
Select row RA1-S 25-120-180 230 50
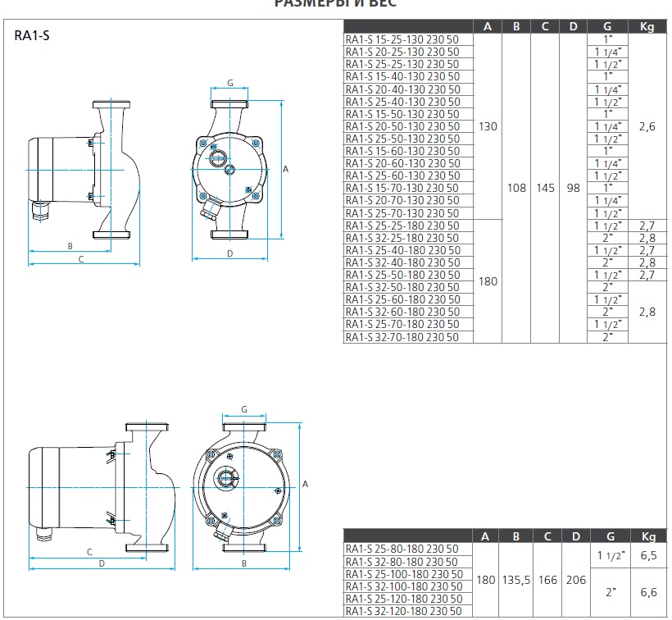point(408,599)
